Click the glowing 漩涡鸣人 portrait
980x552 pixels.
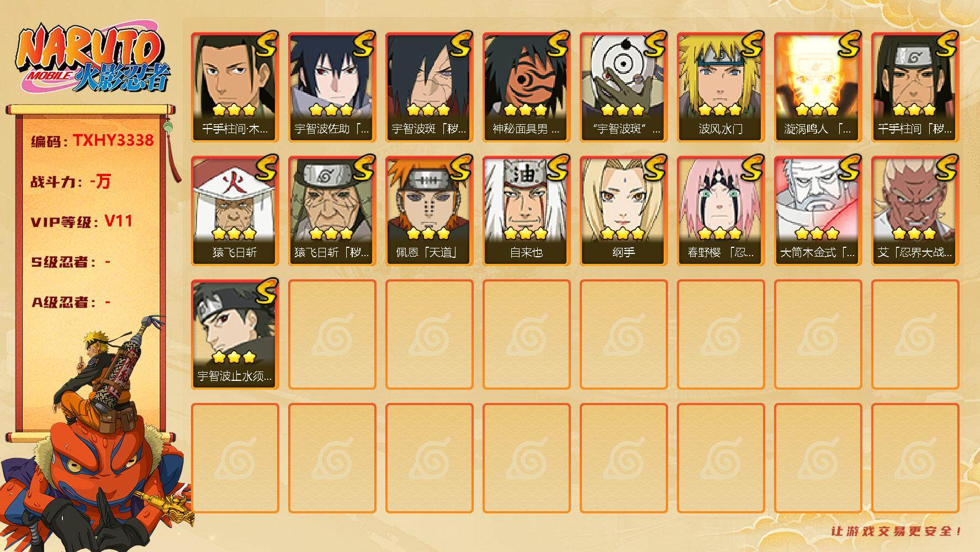click(x=818, y=76)
